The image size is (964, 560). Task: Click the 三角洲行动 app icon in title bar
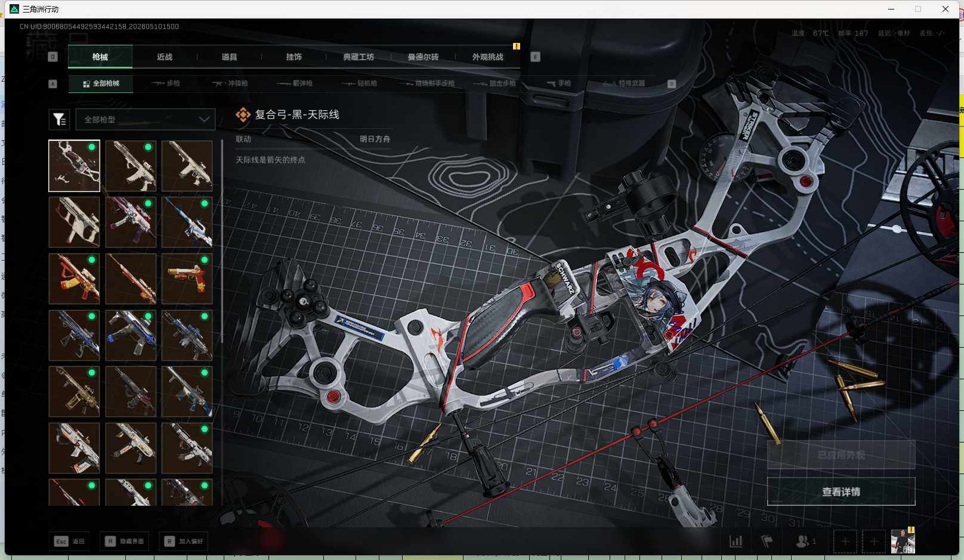pyautogui.click(x=14, y=9)
